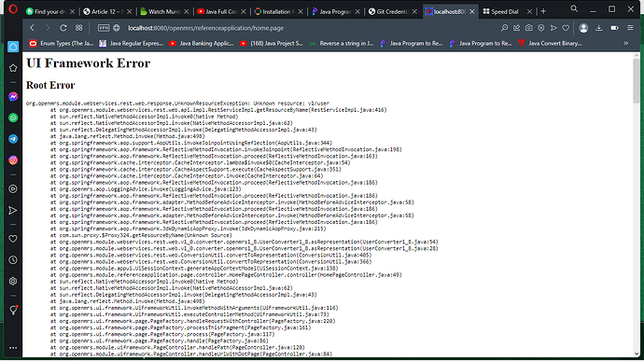
Task: Open Telegram in the sidebar
Action: [x=13, y=139]
